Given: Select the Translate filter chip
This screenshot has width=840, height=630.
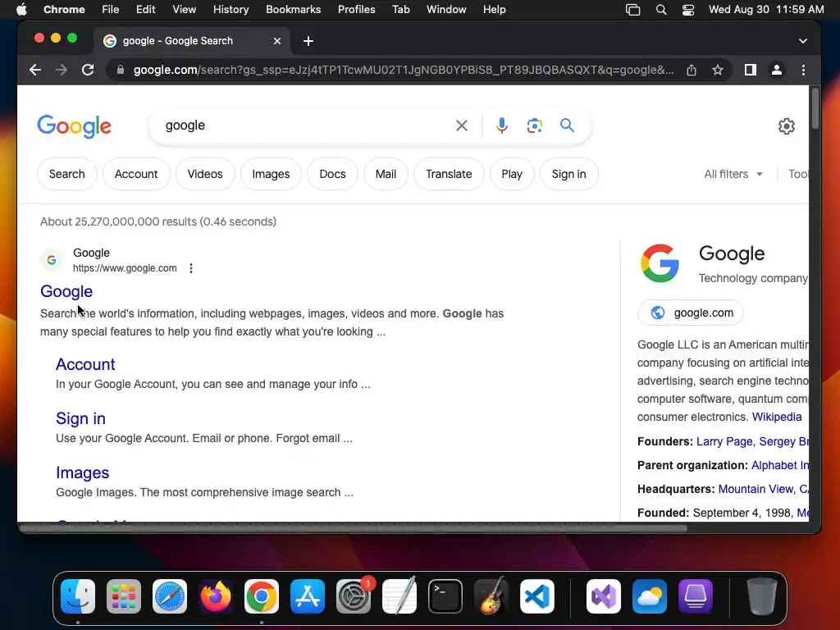Looking at the screenshot, I should coord(449,174).
